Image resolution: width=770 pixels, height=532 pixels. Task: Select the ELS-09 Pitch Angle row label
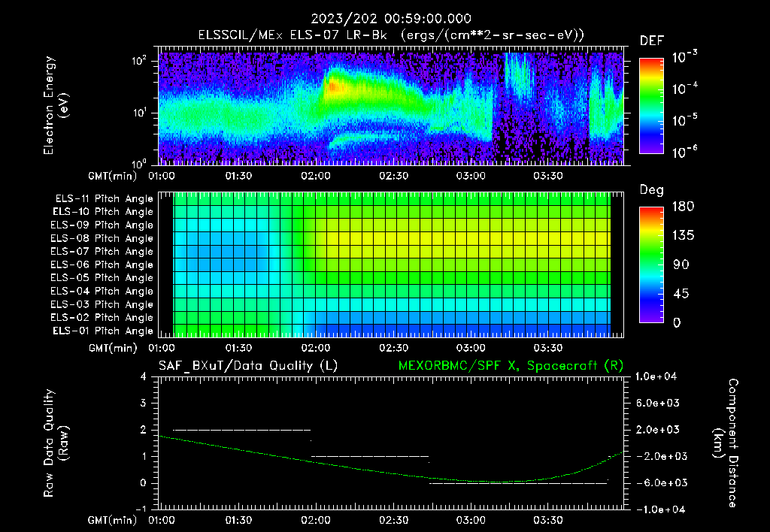102,225
